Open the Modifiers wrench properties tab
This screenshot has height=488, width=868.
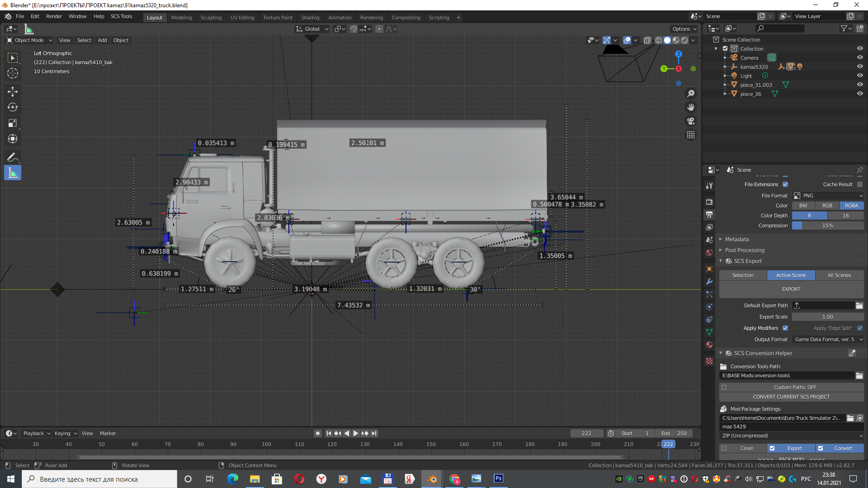pyautogui.click(x=709, y=282)
